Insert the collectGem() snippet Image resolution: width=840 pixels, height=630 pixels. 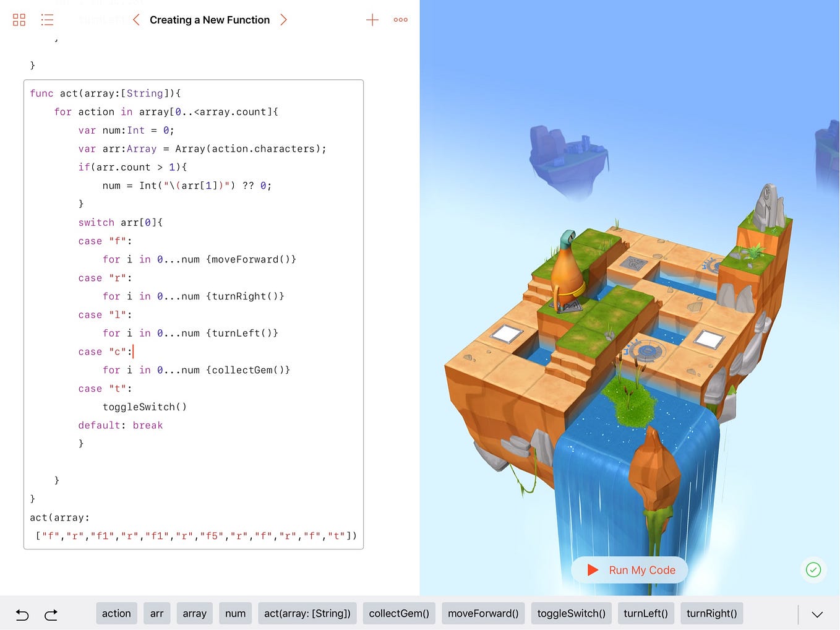click(x=399, y=613)
